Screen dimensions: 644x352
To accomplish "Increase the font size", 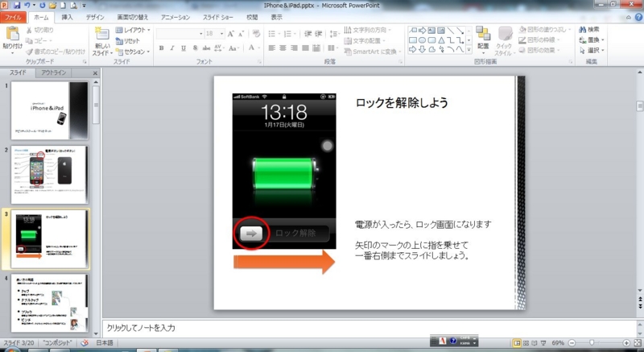I will click(230, 34).
